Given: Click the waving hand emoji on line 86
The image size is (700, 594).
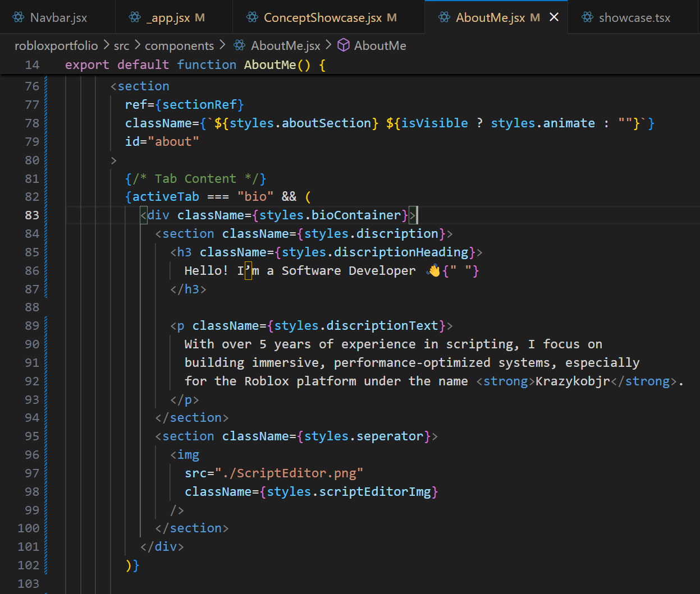Looking at the screenshot, I should [433, 271].
